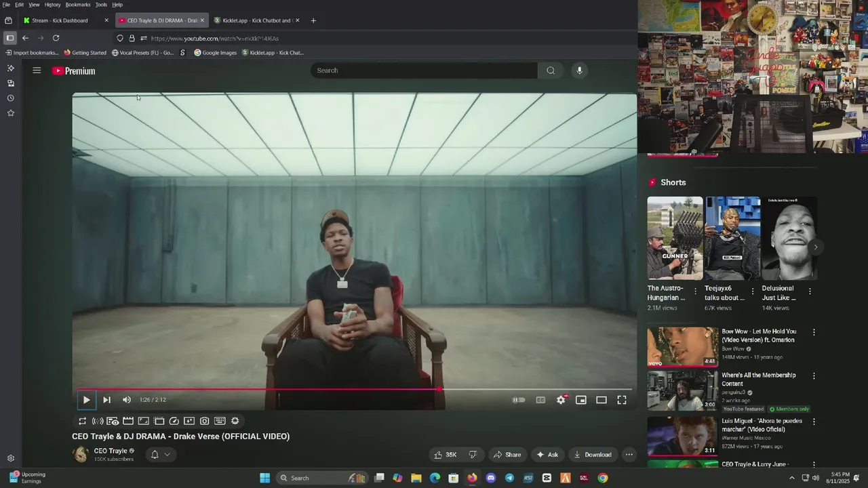
Task: Toggle the loop video icon below player
Action: point(82,421)
